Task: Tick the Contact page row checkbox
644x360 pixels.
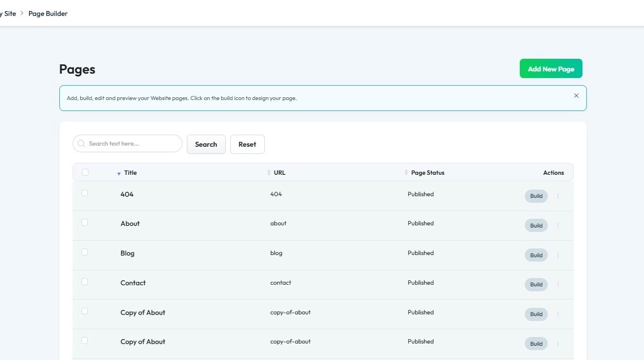Action: (x=85, y=281)
